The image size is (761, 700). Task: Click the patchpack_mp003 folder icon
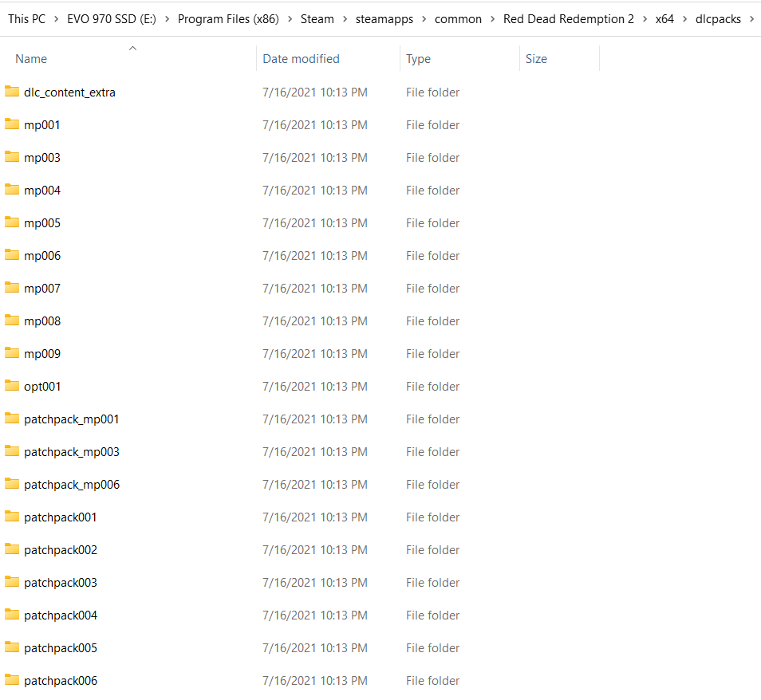[x=12, y=451]
